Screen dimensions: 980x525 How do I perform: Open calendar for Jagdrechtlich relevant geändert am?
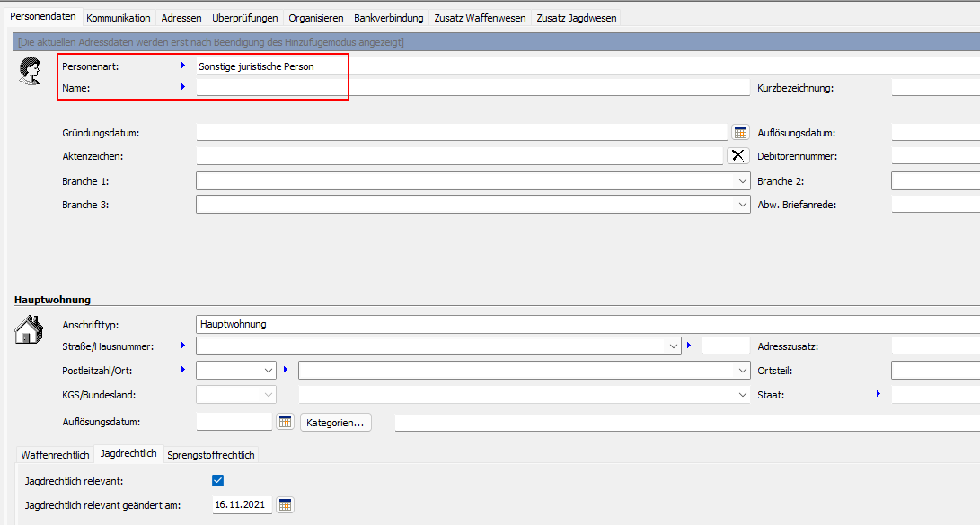[x=285, y=505]
